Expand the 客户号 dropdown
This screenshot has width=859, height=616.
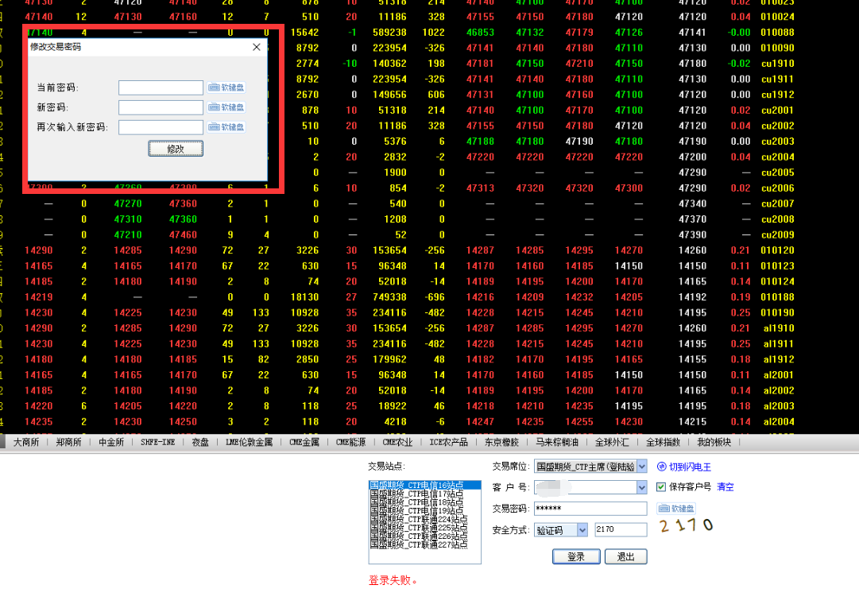641,487
